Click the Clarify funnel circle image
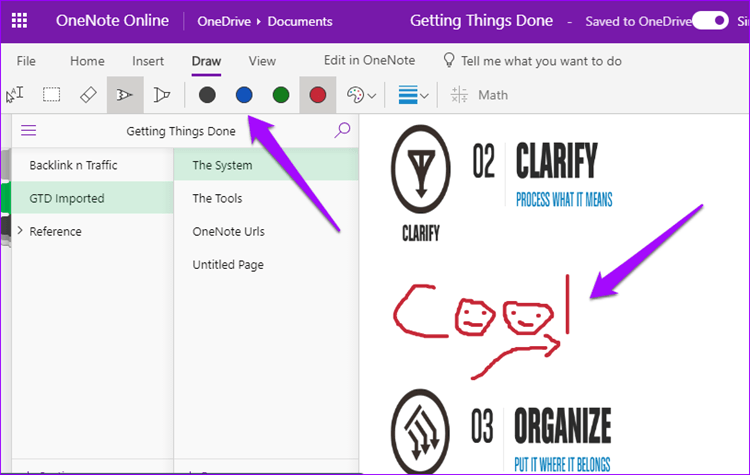Viewport: 750px width, 475px height. (420, 169)
